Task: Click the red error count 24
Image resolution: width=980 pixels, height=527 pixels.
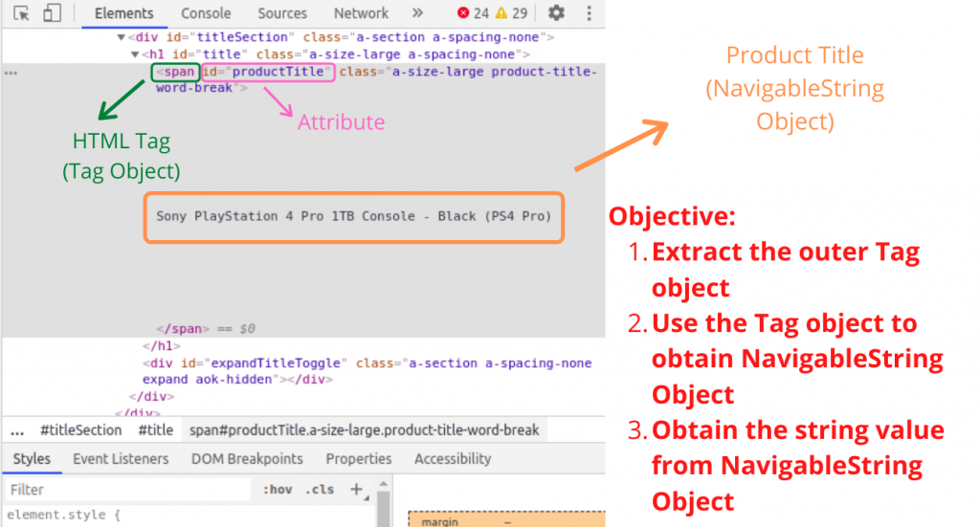Action: pyautogui.click(x=473, y=13)
